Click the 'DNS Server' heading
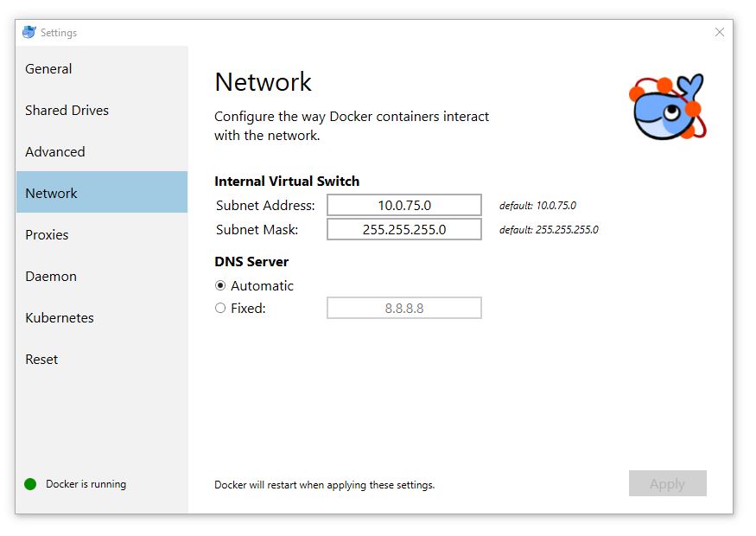 [251, 261]
